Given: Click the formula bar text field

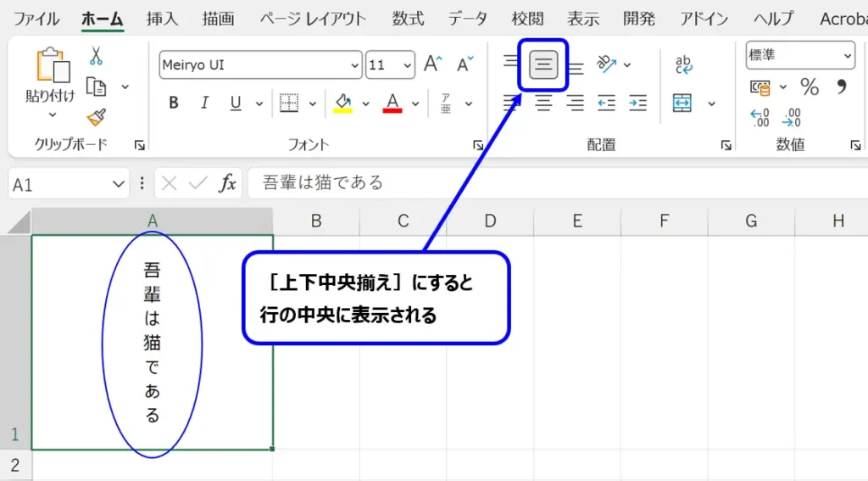Looking at the screenshot, I should point(558,183).
